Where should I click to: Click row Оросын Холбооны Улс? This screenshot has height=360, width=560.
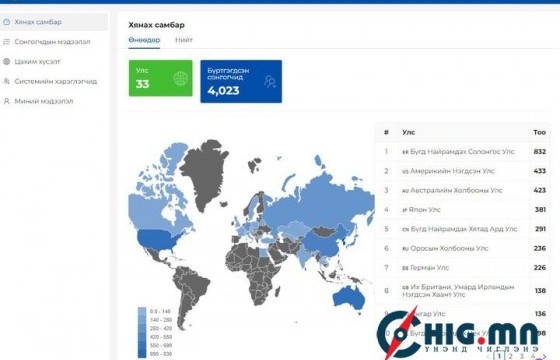(462, 248)
